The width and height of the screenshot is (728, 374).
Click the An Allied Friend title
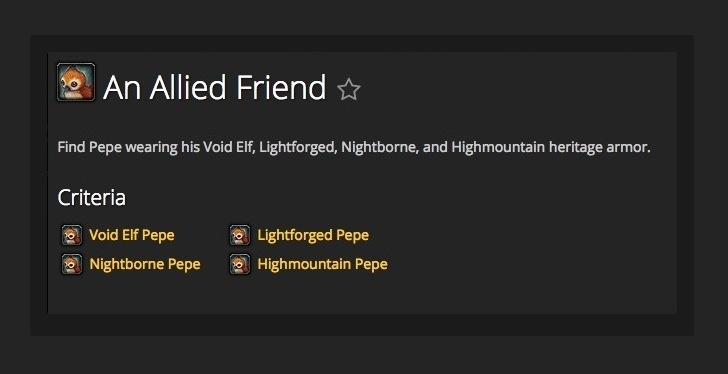click(214, 87)
